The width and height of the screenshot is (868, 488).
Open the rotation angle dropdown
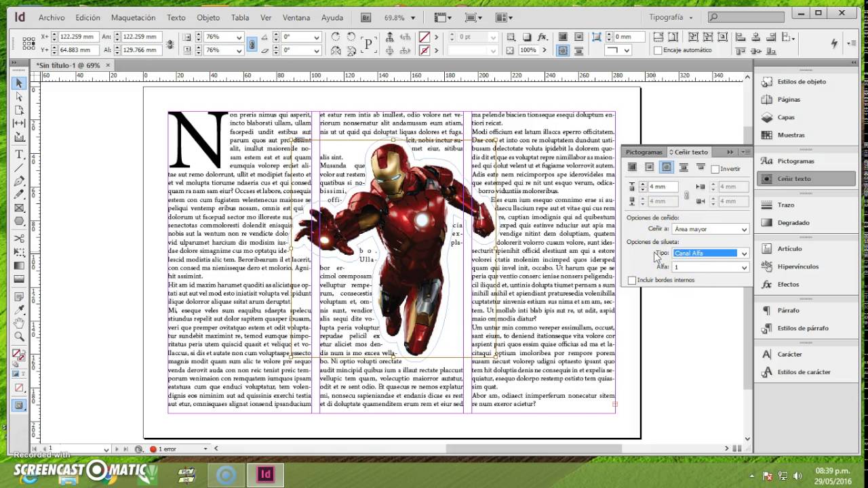tap(316, 37)
